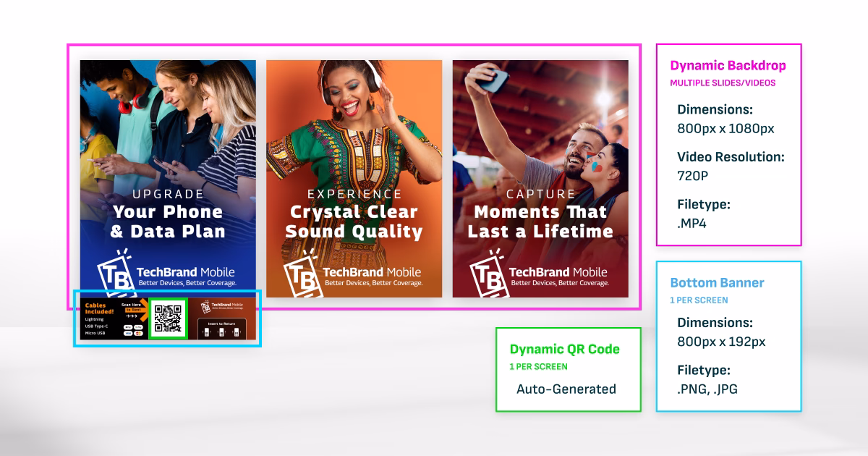This screenshot has height=456, width=868.
Task: Click the Bottom Banner heading
Action: pyautogui.click(x=717, y=283)
